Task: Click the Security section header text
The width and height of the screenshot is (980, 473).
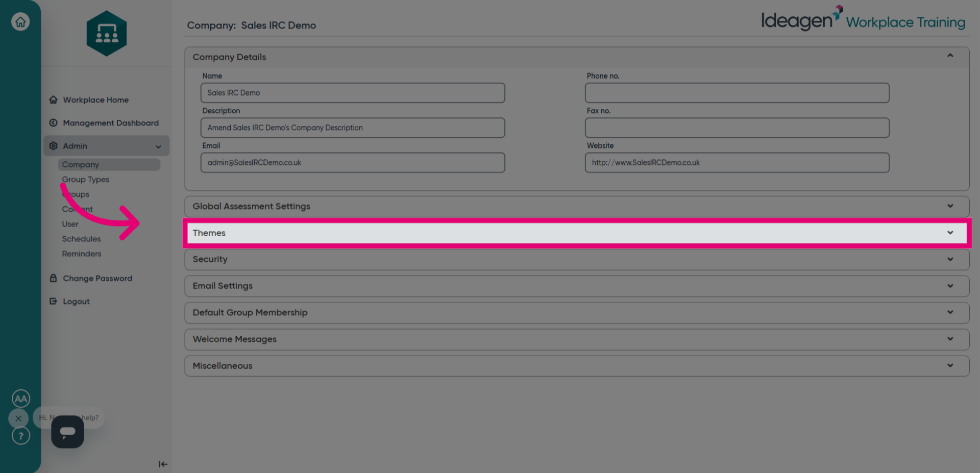Action: coord(210,259)
